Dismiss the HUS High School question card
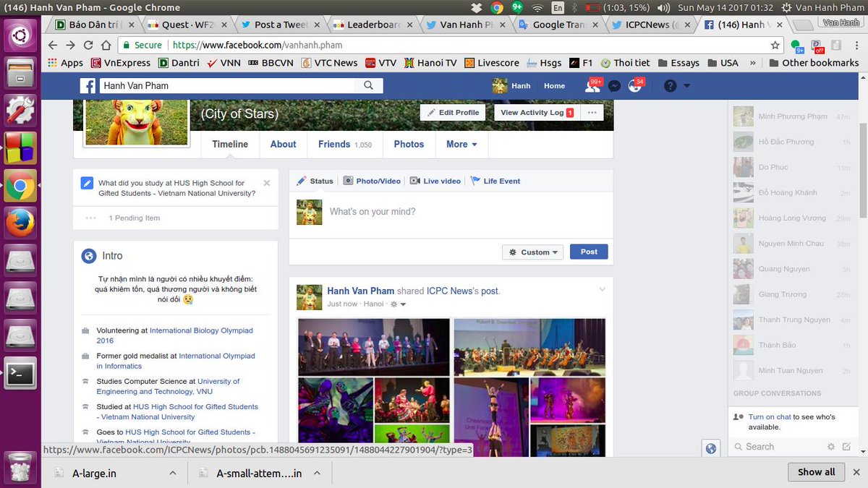Viewport: 868px width, 488px height. pos(266,183)
